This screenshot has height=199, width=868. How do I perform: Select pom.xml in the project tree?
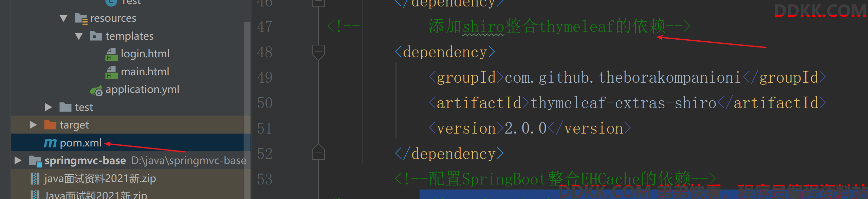[81, 143]
